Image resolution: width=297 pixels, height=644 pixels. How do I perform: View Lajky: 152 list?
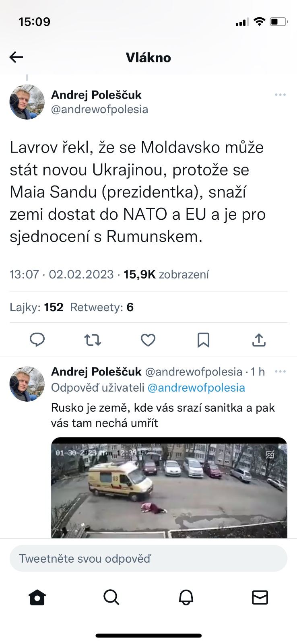37,308
